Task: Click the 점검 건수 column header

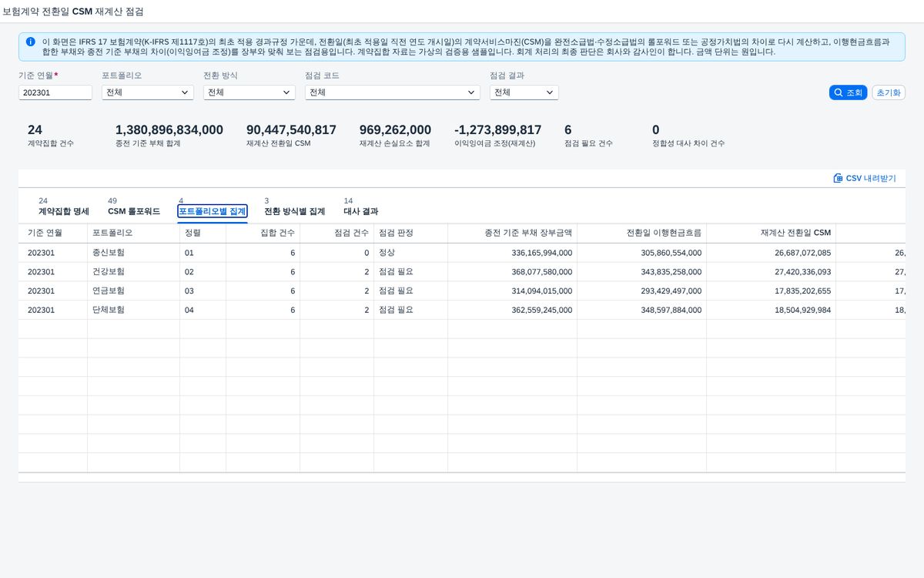Action: pos(337,233)
